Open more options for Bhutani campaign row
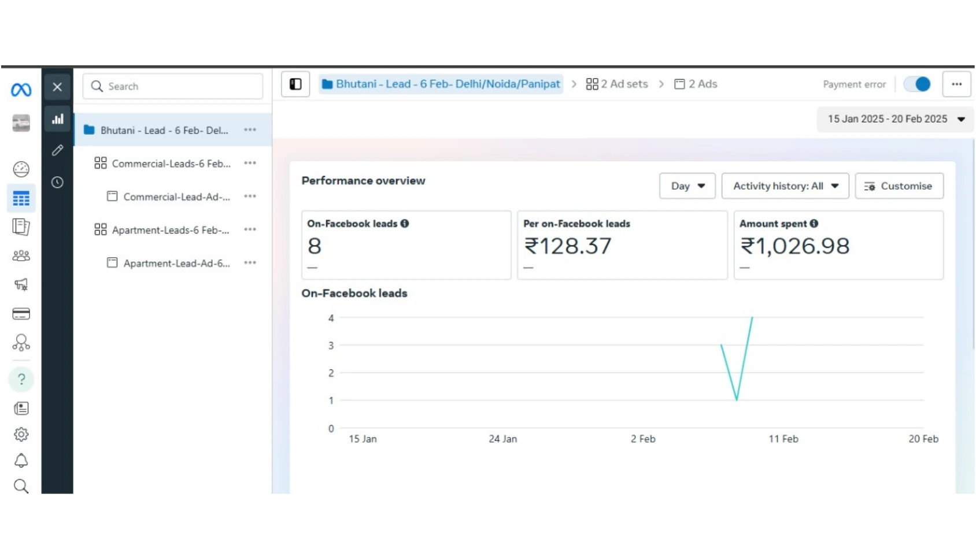 250,130
